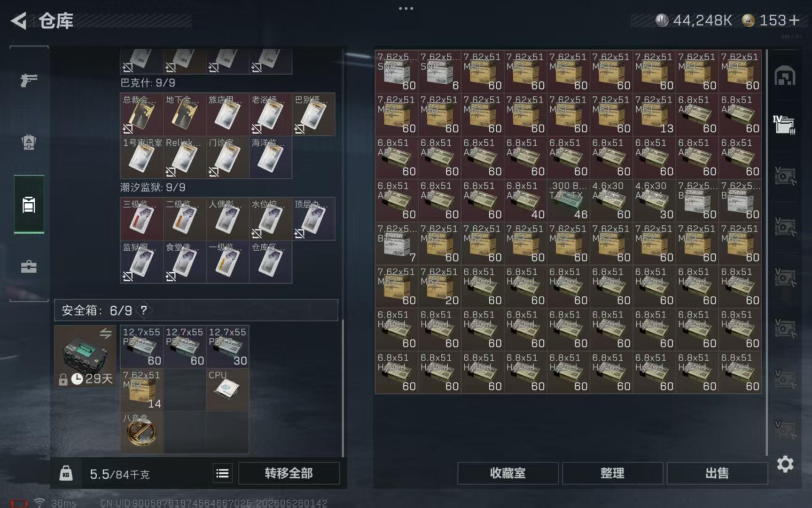Viewport: 812px width, 508px height.
Task: Select the 一级监 yellow key card
Action: (x=227, y=262)
